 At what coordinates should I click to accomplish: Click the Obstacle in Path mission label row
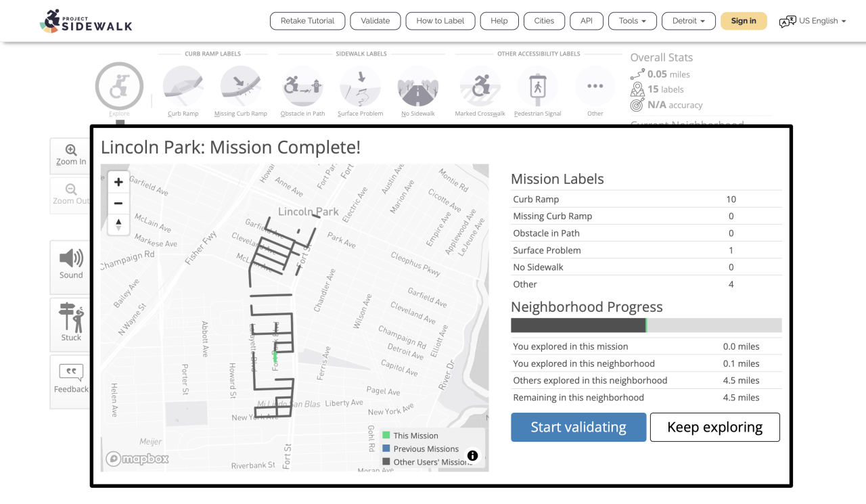click(646, 233)
